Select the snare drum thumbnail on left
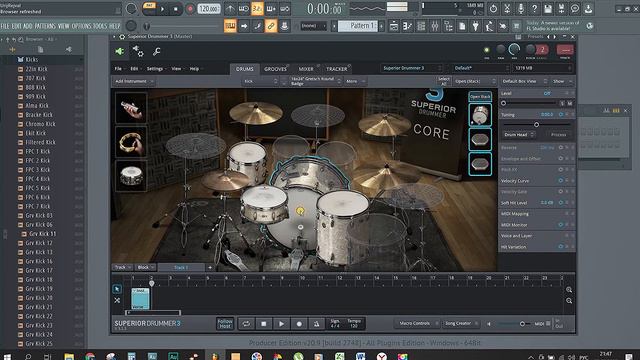 [131, 176]
